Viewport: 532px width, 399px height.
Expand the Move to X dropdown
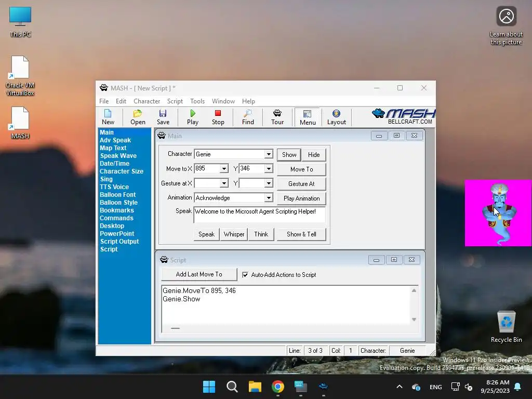tap(224, 169)
